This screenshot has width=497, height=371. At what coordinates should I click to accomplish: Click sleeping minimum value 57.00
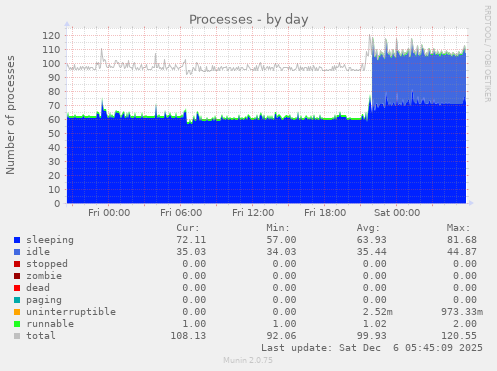[281, 240]
